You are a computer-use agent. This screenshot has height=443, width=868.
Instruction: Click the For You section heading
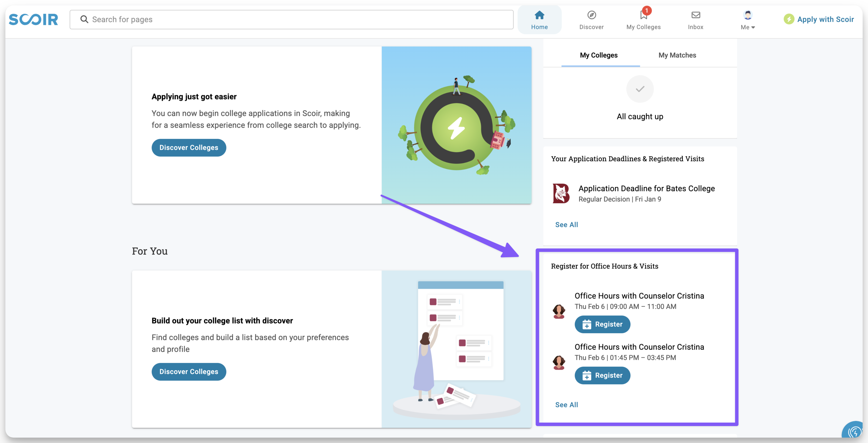click(150, 251)
